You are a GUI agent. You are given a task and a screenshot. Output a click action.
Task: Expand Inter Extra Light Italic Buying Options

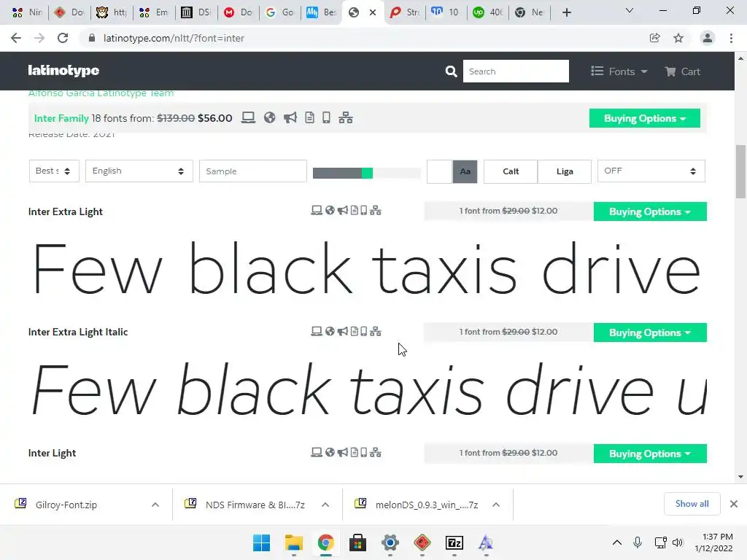[x=650, y=332]
